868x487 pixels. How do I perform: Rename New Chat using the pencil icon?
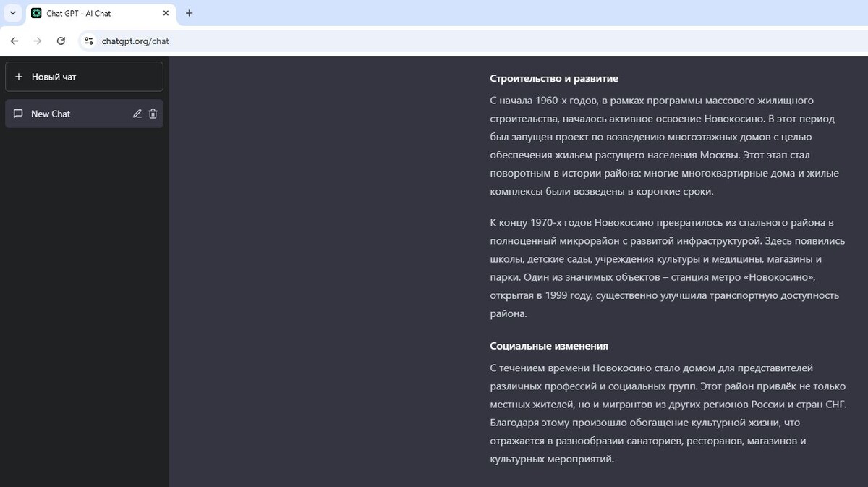click(137, 114)
